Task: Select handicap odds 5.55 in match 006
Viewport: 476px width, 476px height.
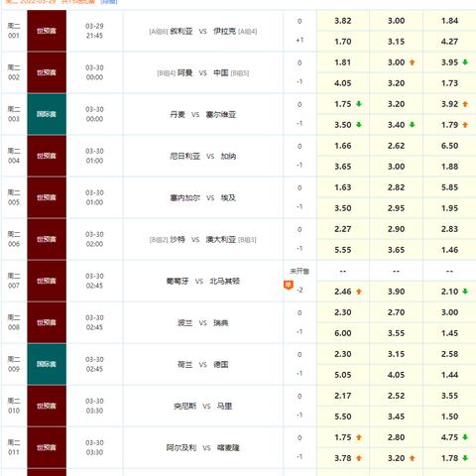Action: click(343, 250)
